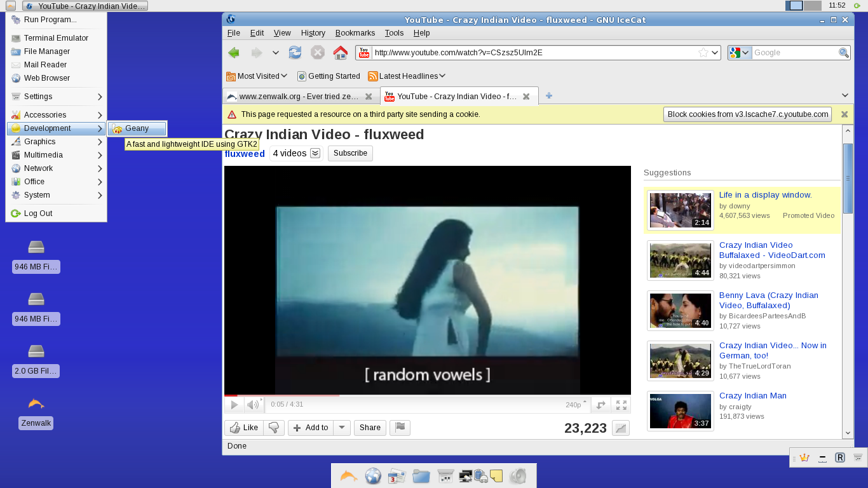Subscribe to the fluxweed channel
The width and height of the screenshot is (868, 488).
[x=349, y=152]
